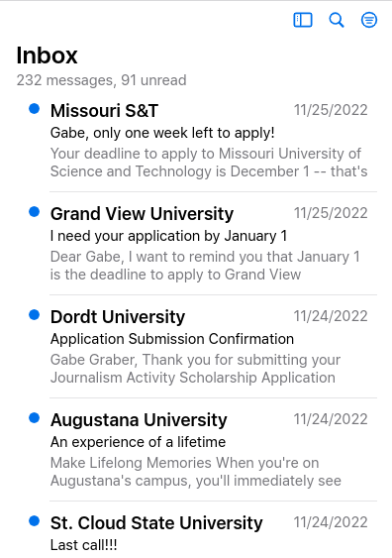Open Grand View University sender name

(x=142, y=214)
